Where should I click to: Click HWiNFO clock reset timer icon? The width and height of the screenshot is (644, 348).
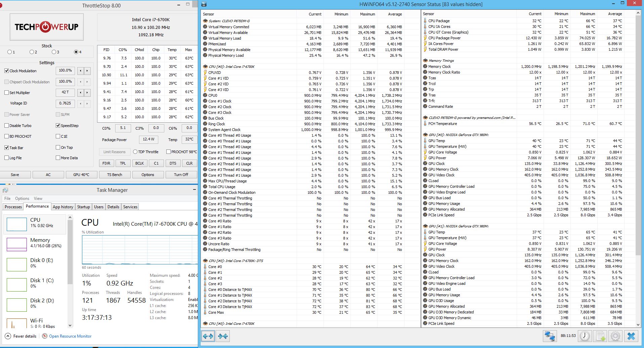click(585, 336)
